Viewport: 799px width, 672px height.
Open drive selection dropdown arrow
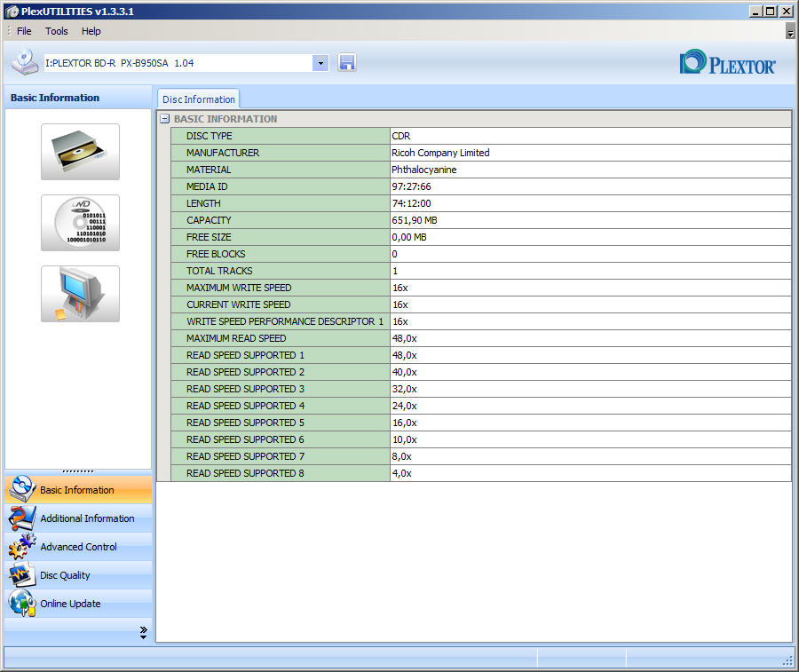coord(320,63)
